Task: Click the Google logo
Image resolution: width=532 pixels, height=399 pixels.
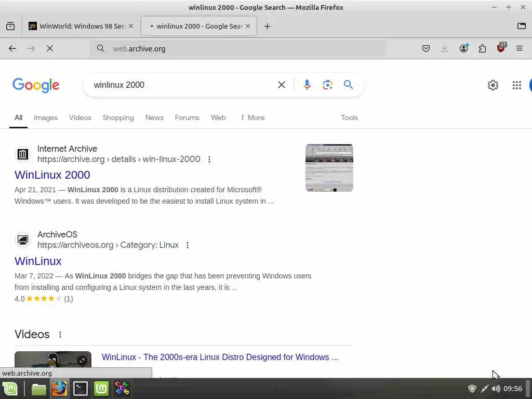Action: pyautogui.click(x=36, y=85)
